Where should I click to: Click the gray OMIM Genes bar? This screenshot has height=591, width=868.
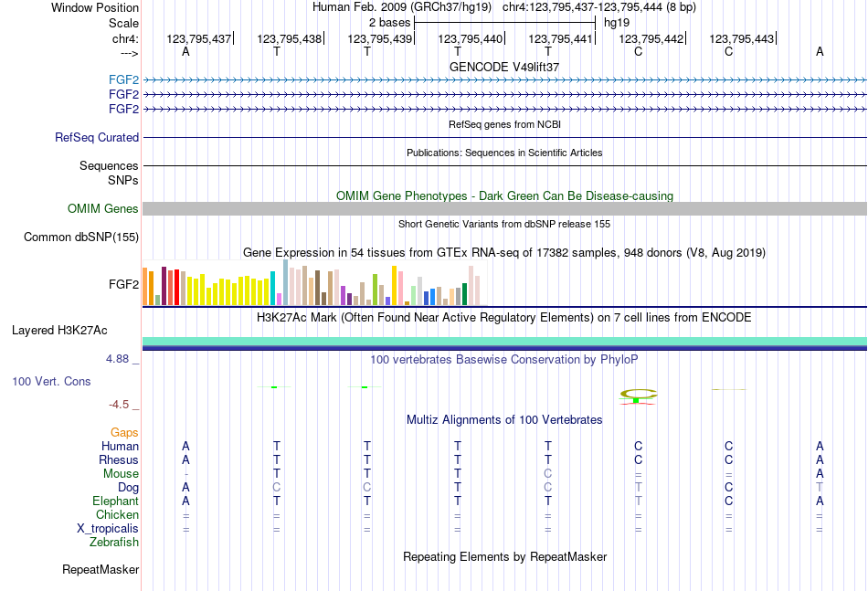pos(504,208)
